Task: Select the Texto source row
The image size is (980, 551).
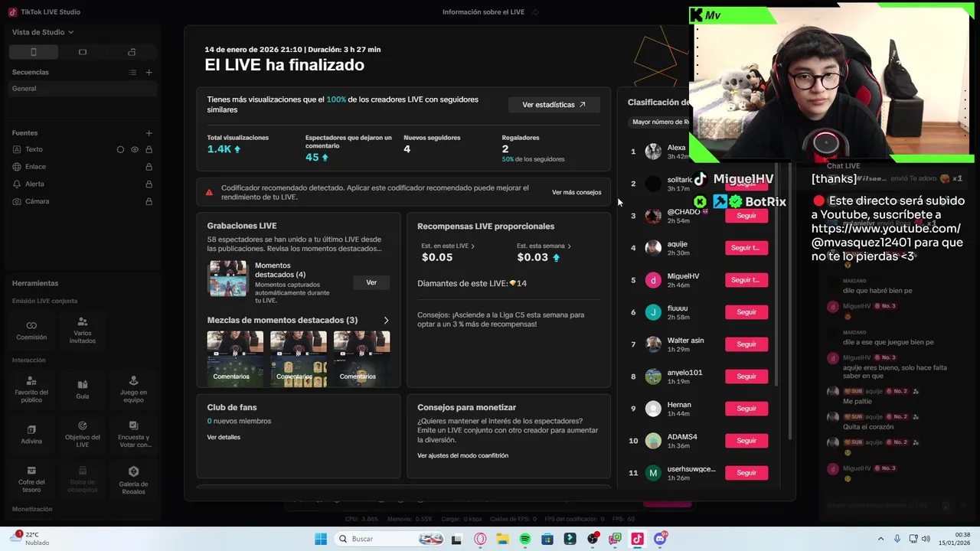Action: pyautogui.click(x=82, y=150)
